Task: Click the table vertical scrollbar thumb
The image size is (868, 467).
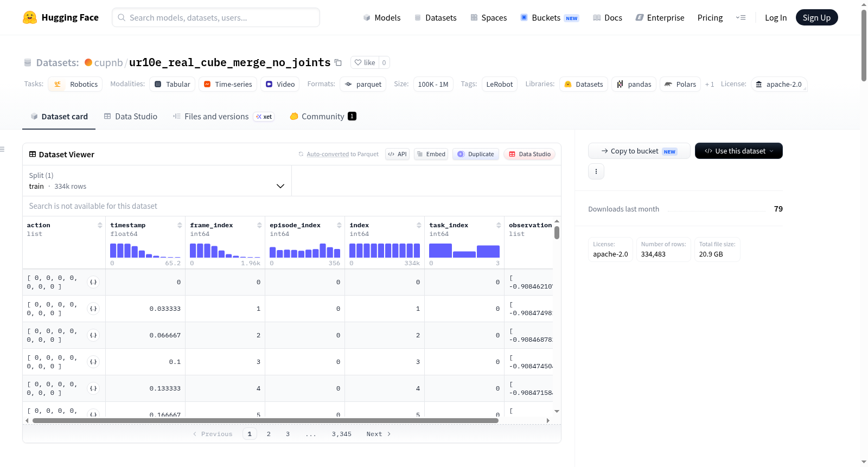Action: (557, 233)
